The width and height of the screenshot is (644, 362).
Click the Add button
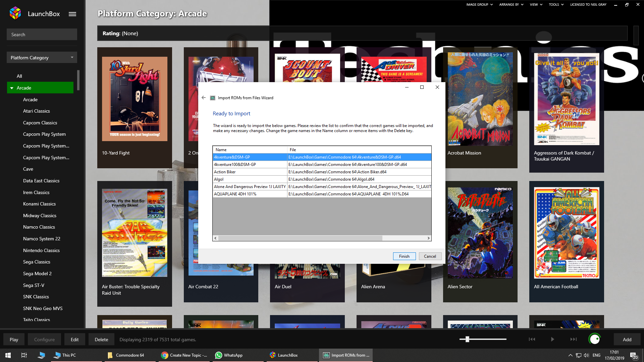tap(627, 340)
